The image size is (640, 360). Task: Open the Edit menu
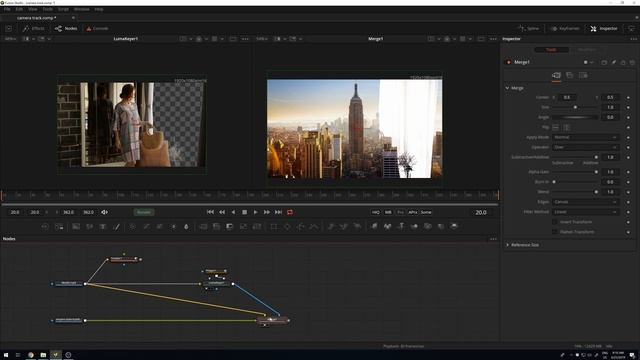(19, 9)
